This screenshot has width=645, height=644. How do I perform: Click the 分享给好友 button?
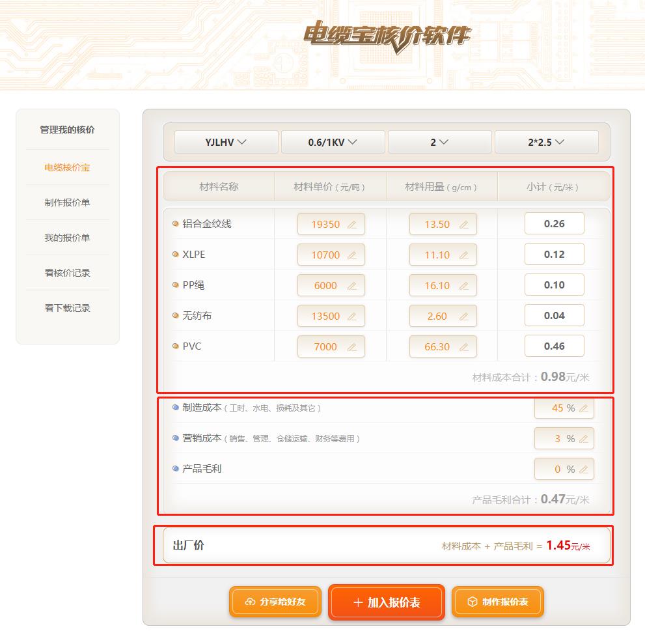coord(275,602)
